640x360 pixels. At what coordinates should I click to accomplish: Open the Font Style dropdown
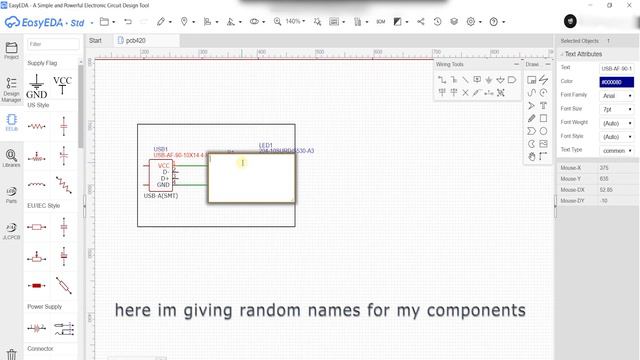(x=617, y=137)
